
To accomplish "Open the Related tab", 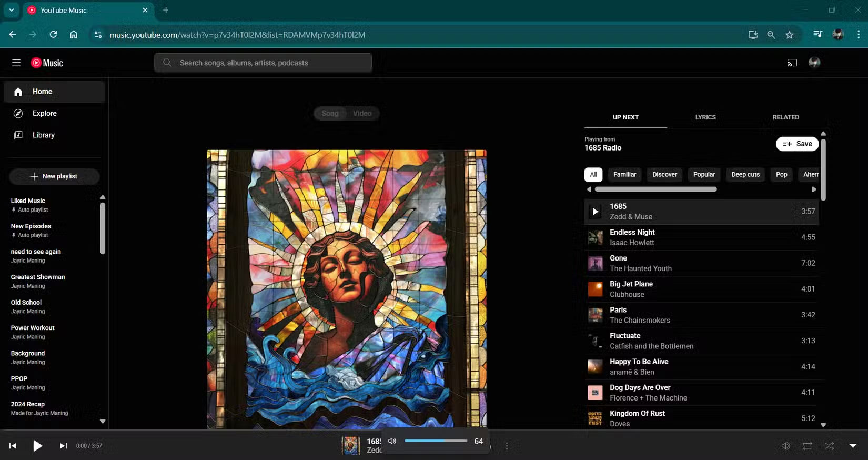I will 785,117.
